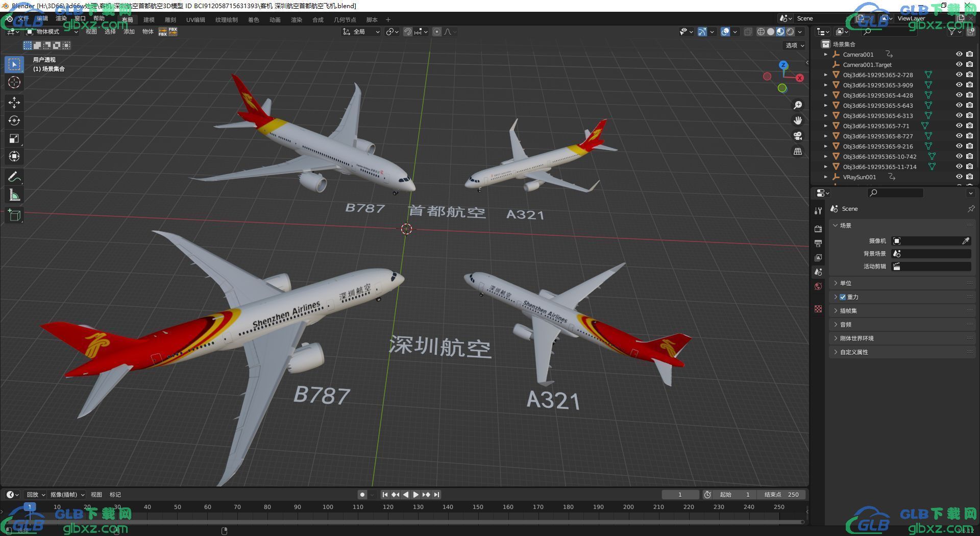Image resolution: width=980 pixels, height=536 pixels.
Task: Toggle the snapping magnet in viewport header
Action: click(408, 32)
